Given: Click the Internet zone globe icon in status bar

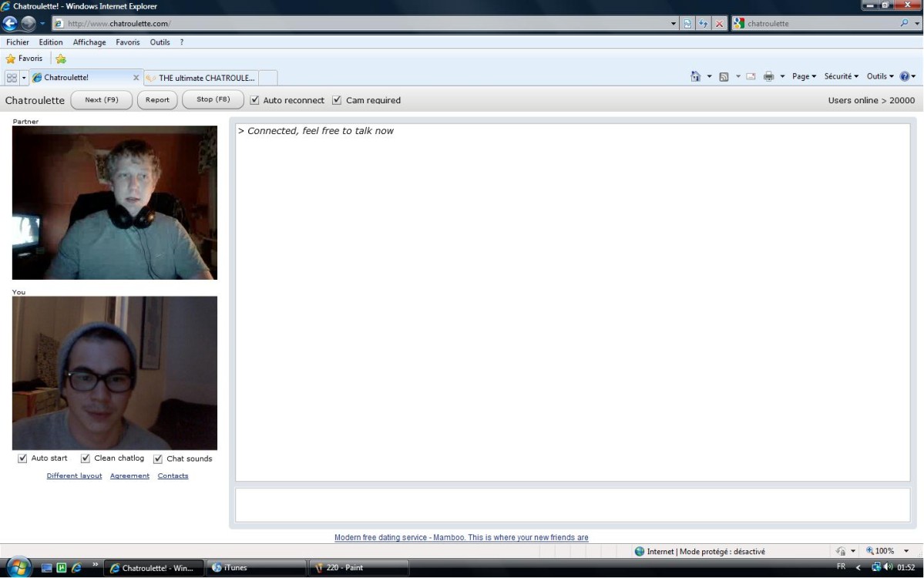Looking at the screenshot, I should [x=640, y=552].
